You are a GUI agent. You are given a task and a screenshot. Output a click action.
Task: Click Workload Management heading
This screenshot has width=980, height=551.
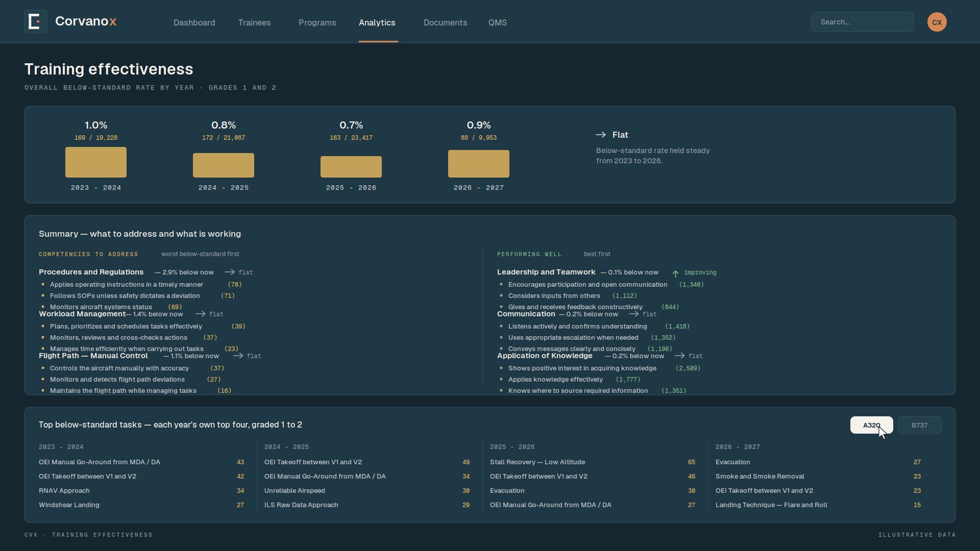click(82, 314)
